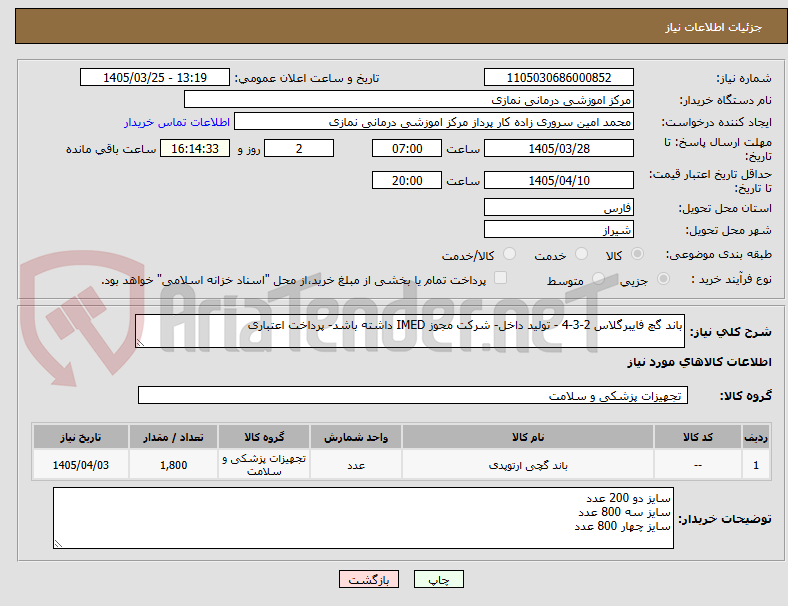Click response deadline date field 1405/03/28
This screenshot has height=606, width=788.
coord(559,148)
